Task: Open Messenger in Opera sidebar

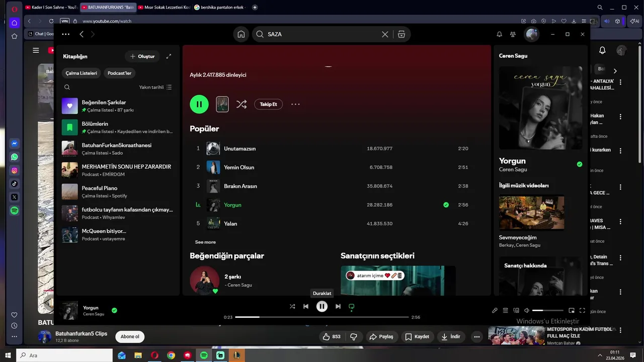Action: [15, 143]
